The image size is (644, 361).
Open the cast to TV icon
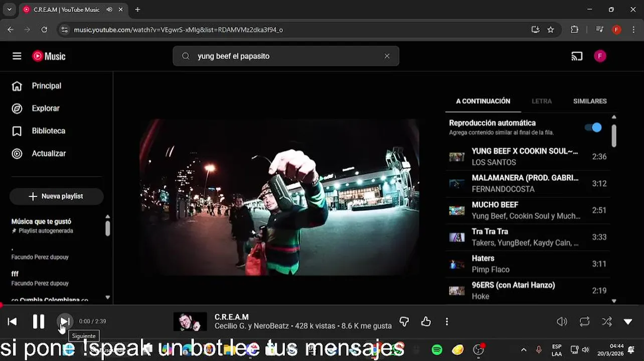(x=577, y=56)
